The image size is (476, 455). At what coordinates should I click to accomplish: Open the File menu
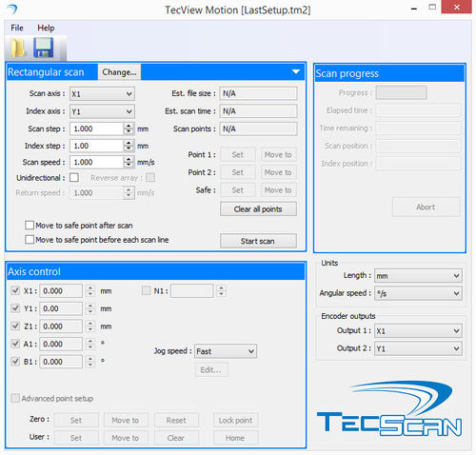click(x=17, y=28)
